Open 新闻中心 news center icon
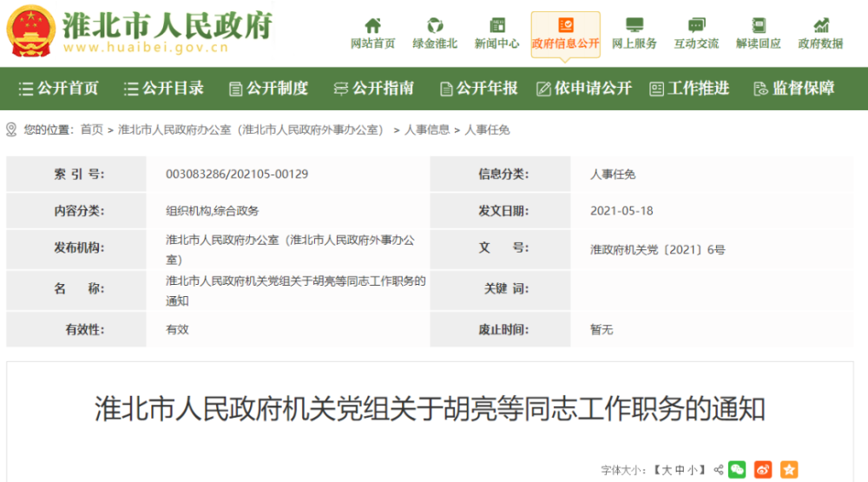This screenshot has width=868, height=482. 497,26
